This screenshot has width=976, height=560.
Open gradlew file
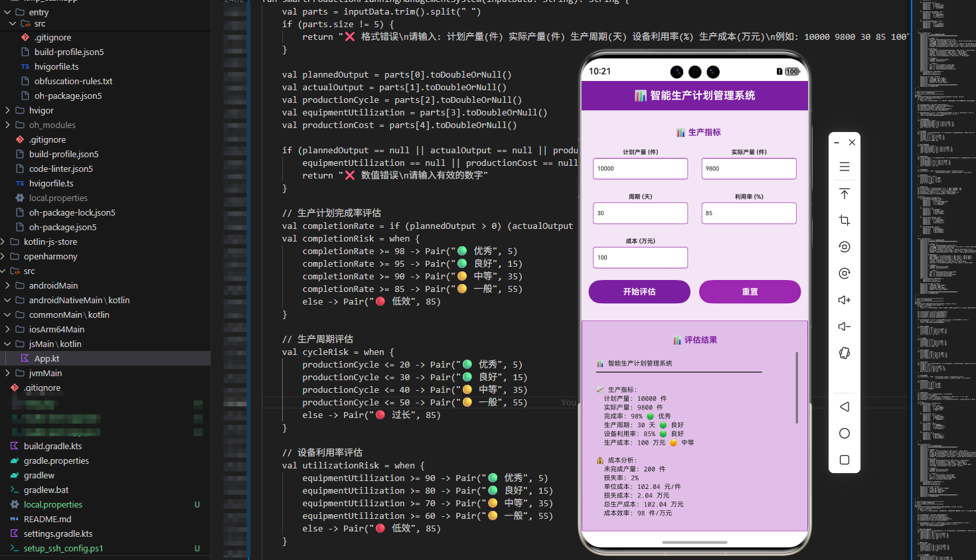[x=39, y=475]
